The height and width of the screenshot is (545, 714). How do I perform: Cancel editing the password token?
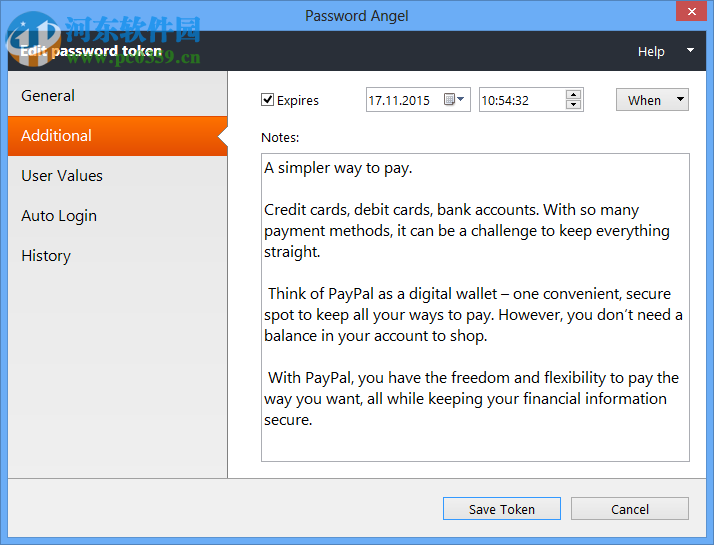tap(630, 509)
